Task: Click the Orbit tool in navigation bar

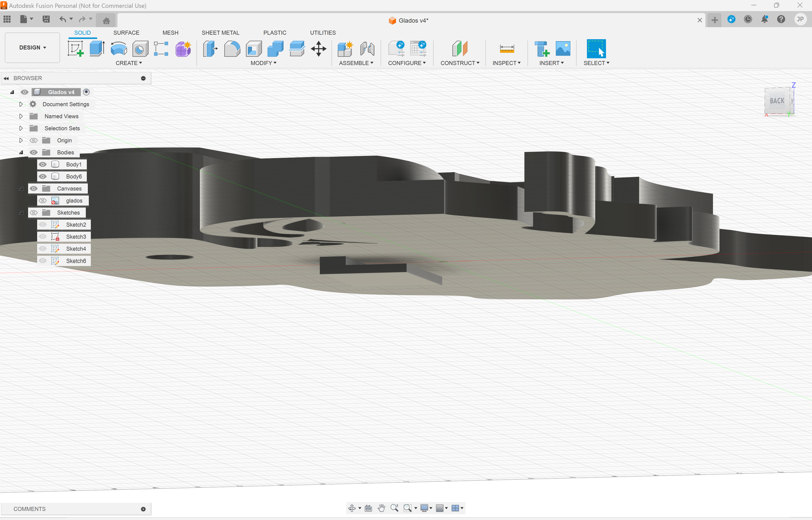Action: click(x=352, y=508)
